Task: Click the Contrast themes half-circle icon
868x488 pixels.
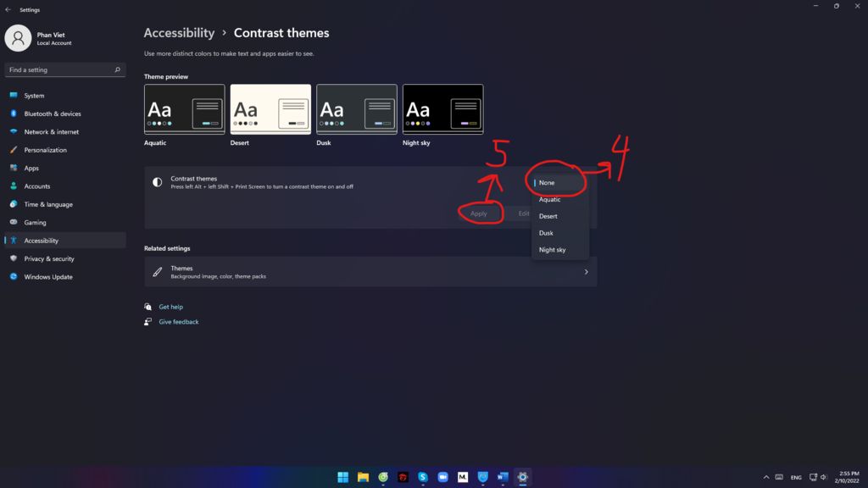Action: pos(157,182)
